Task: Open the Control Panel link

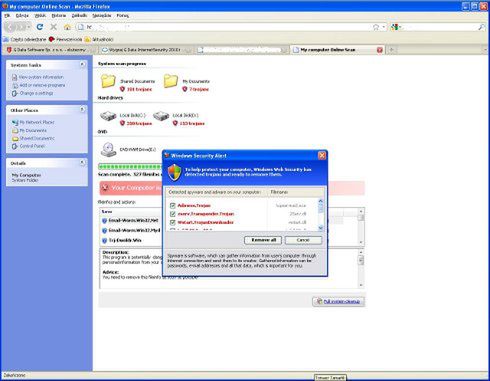Action: click(x=32, y=146)
